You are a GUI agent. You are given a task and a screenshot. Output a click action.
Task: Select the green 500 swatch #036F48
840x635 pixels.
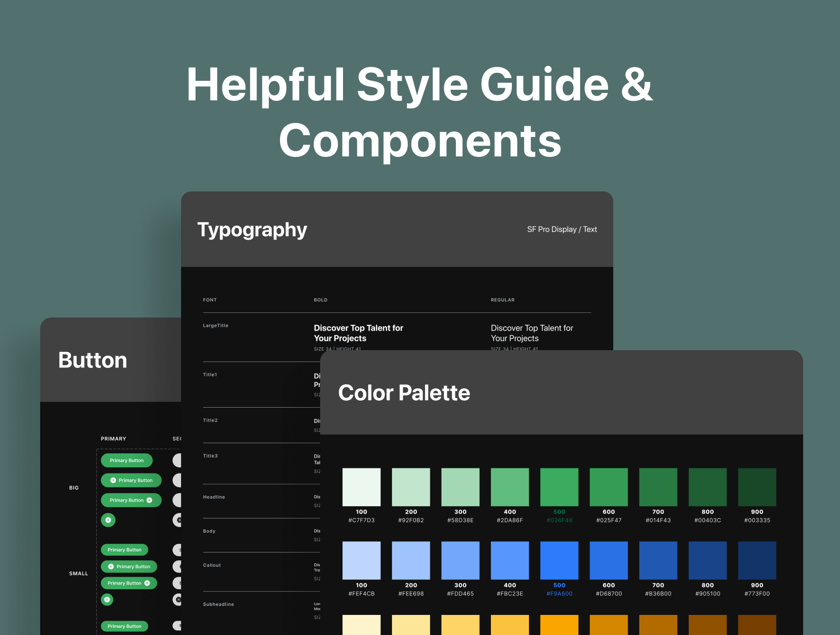560,487
